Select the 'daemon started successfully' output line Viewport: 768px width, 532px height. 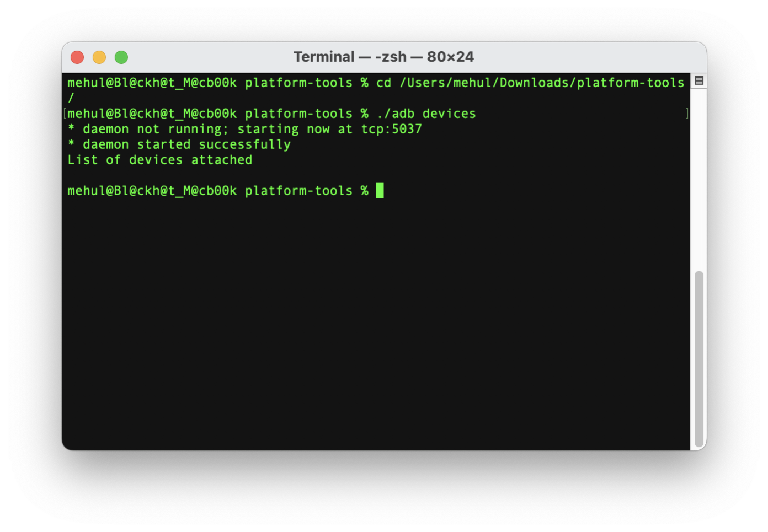(179, 144)
